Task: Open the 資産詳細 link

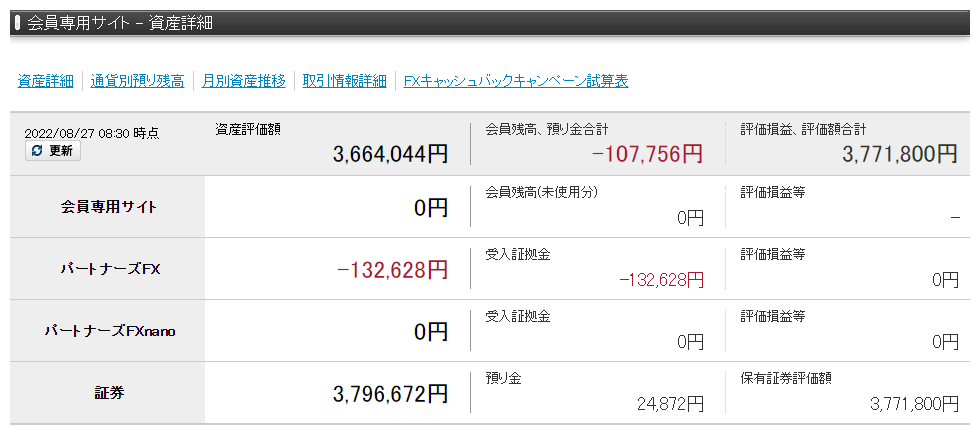Action: pyautogui.click(x=45, y=81)
